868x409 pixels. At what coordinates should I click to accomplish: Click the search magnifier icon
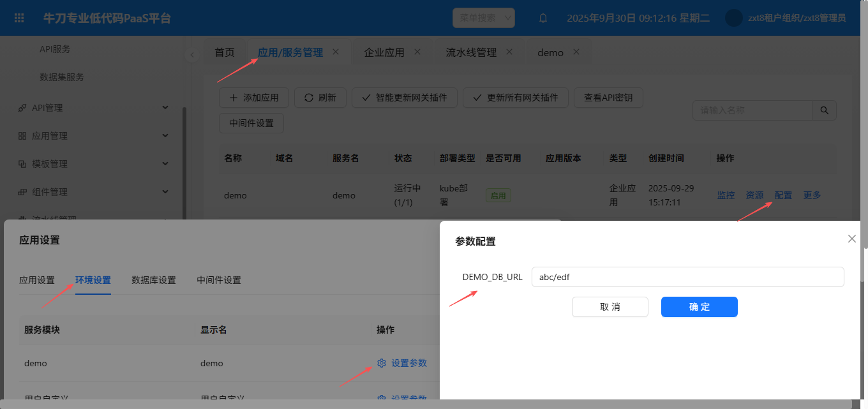tap(824, 110)
